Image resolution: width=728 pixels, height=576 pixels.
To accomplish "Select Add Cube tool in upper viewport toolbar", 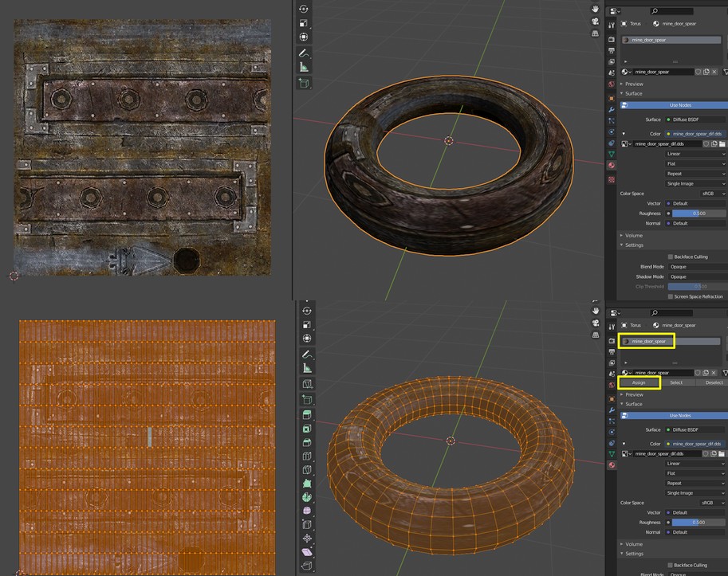I will [304, 83].
